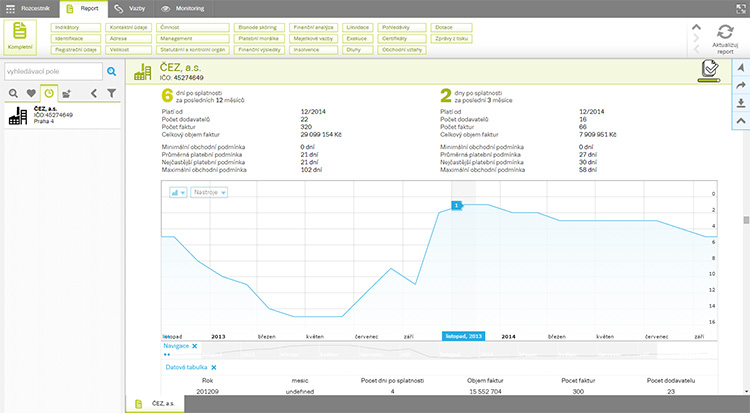Click the download icon
Image resolution: width=750 pixels, height=413 pixels.
[x=741, y=102]
